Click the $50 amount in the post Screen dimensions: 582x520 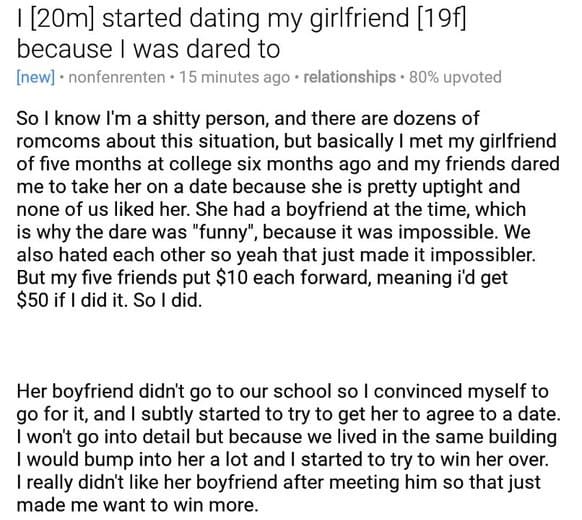[x=32, y=300]
